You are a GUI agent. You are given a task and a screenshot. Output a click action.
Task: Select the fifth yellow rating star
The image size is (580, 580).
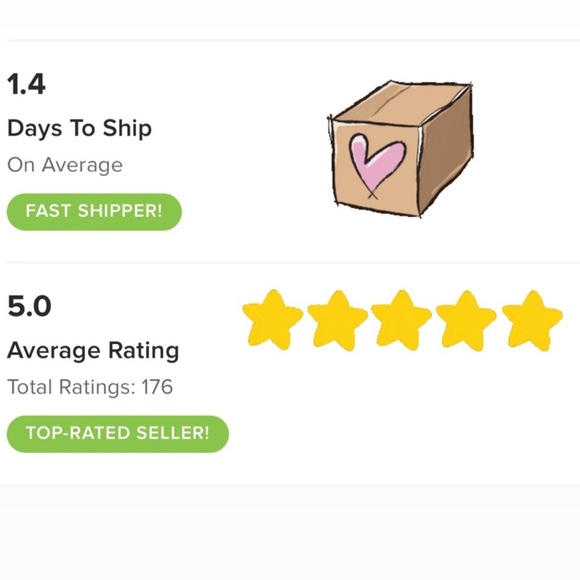point(532,320)
